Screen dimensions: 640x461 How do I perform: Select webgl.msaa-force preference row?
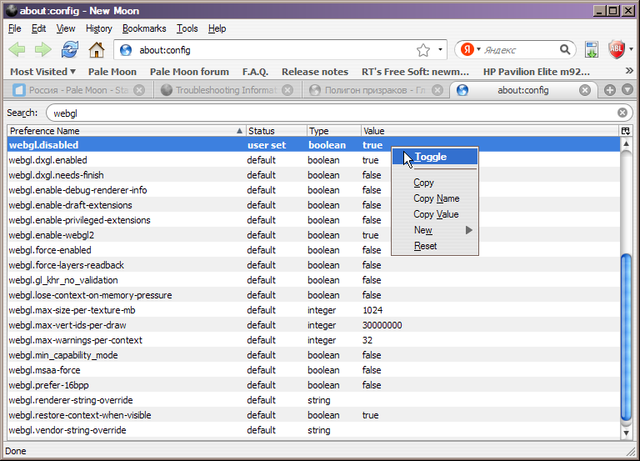313,370
